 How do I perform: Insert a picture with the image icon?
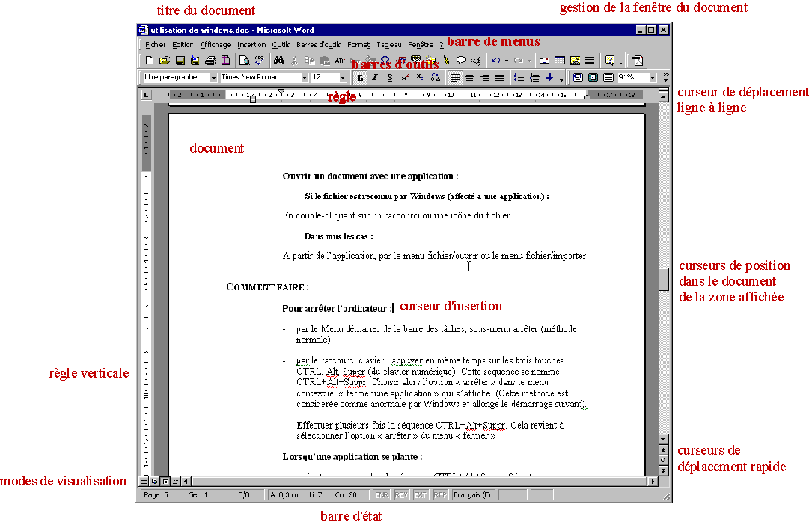pos(575,61)
